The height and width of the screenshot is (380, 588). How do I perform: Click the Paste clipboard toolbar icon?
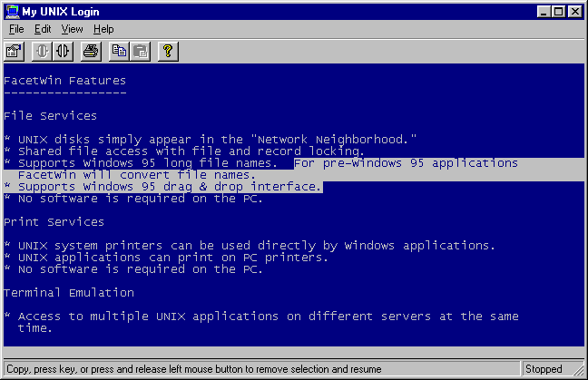[139, 51]
